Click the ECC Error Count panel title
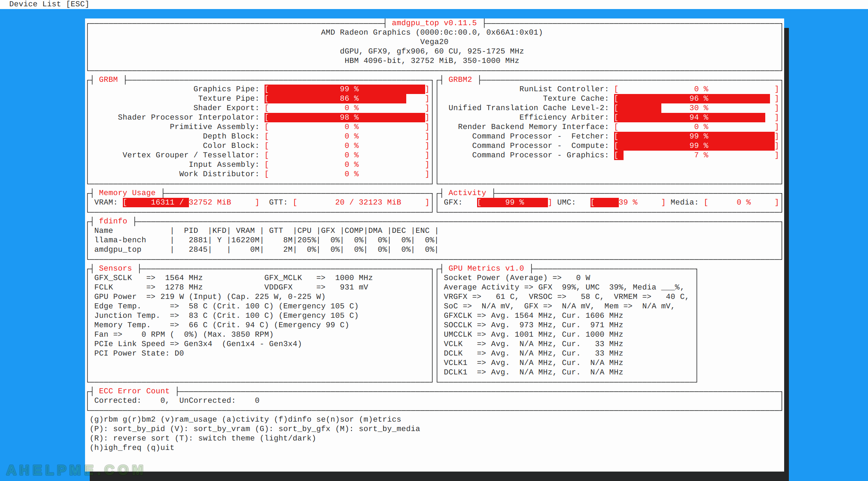The image size is (868, 481). [134, 391]
